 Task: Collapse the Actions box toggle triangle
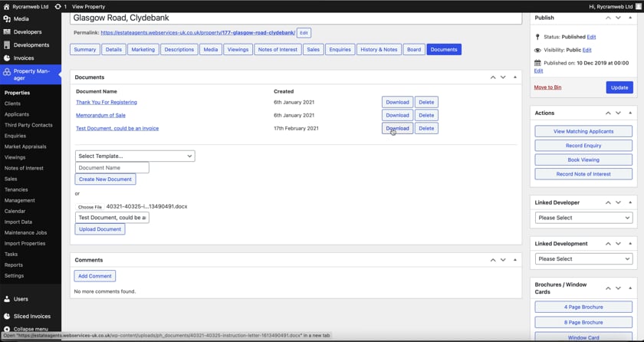click(x=630, y=113)
